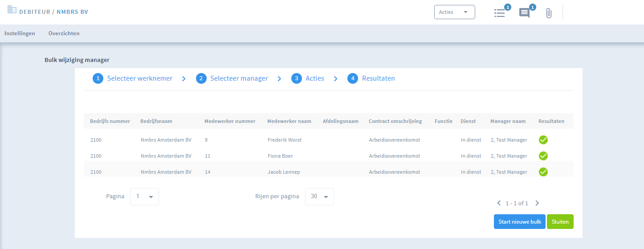Click the NMBRS BV breadcrumb link
The height and width of the screenshot is (249, 644).
point(72,12)
